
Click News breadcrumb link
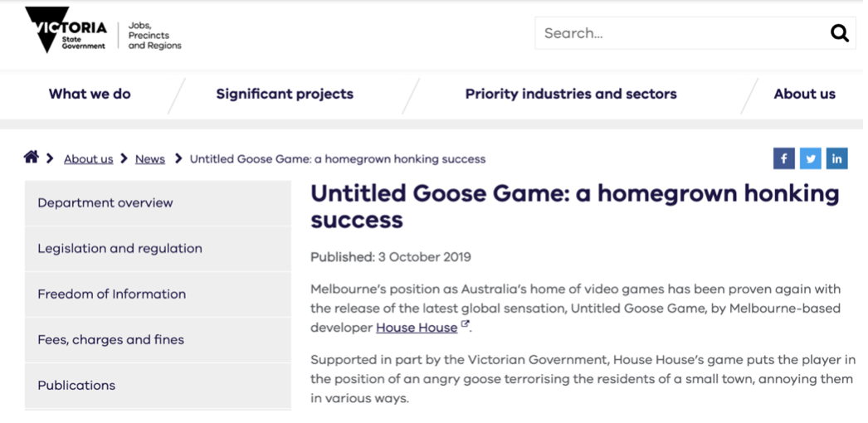click(x=150, y=159)
